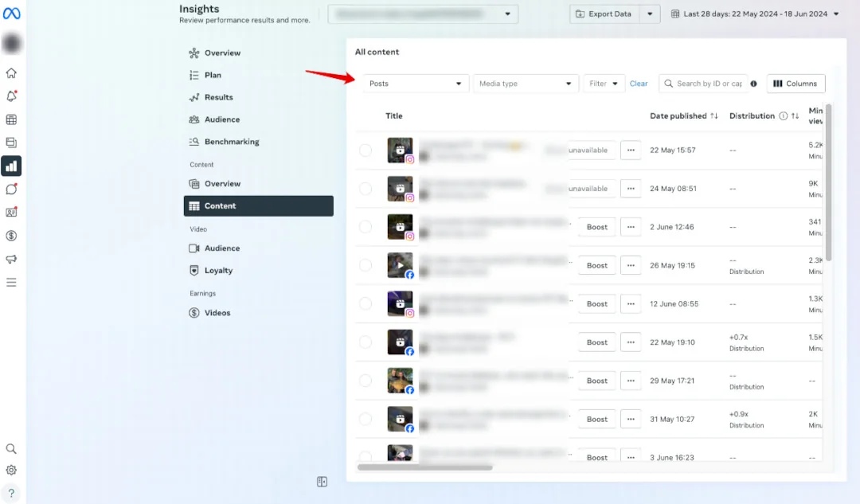The width and height of the screenshot is (860, 504).
Task: Click the profile avatar in the rail
Action: click(11, 43)
